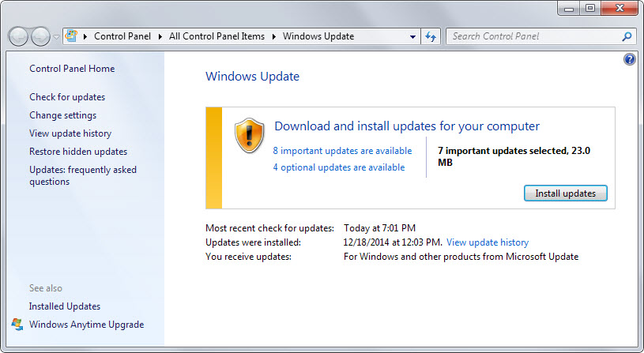Close the Windows Update window
This screenshot has width=644, height=353.
(x=620, y=8)
